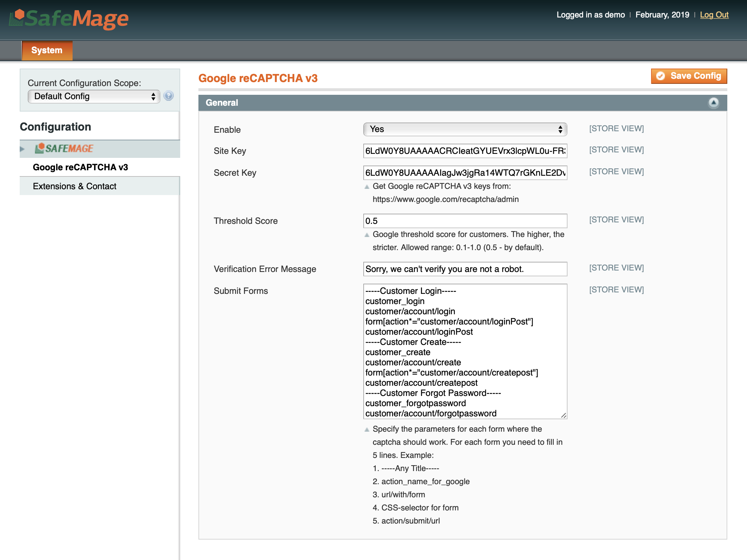The width and height of the screenshot is (747, 560).
Task: Click the scope help question icon
Action: [169, 96]
